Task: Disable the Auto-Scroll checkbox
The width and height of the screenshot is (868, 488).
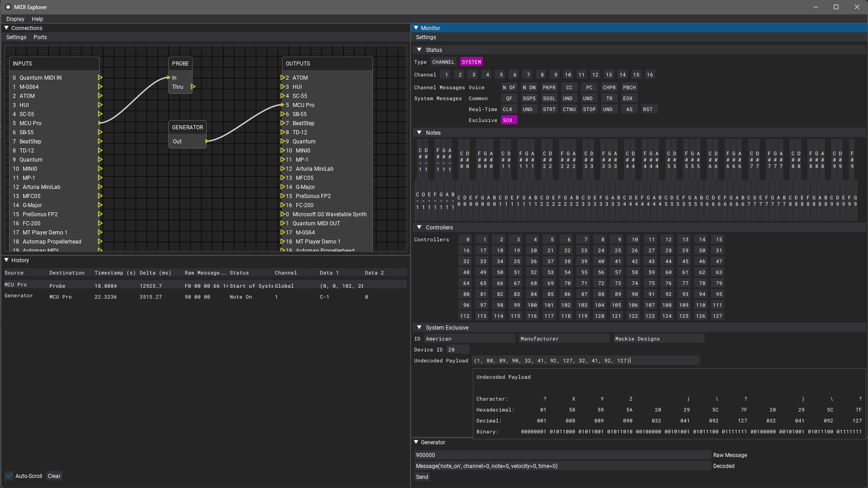Action: pos(9,476)
